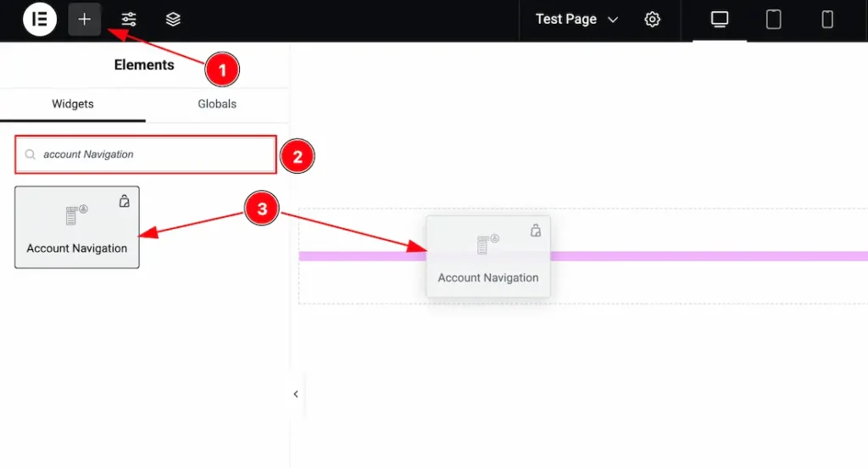Click the widget search input field
This screenshot has width=868, height=468.
coord(146,154)
